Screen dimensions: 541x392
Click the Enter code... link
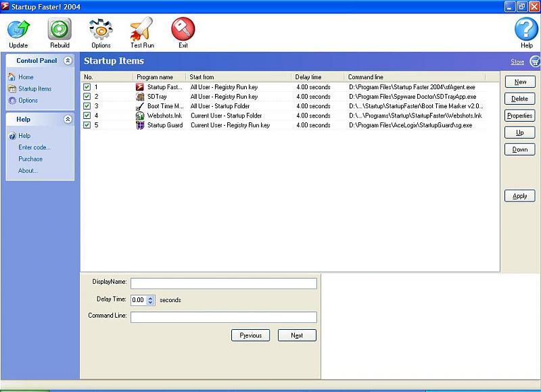coord(34,147)
